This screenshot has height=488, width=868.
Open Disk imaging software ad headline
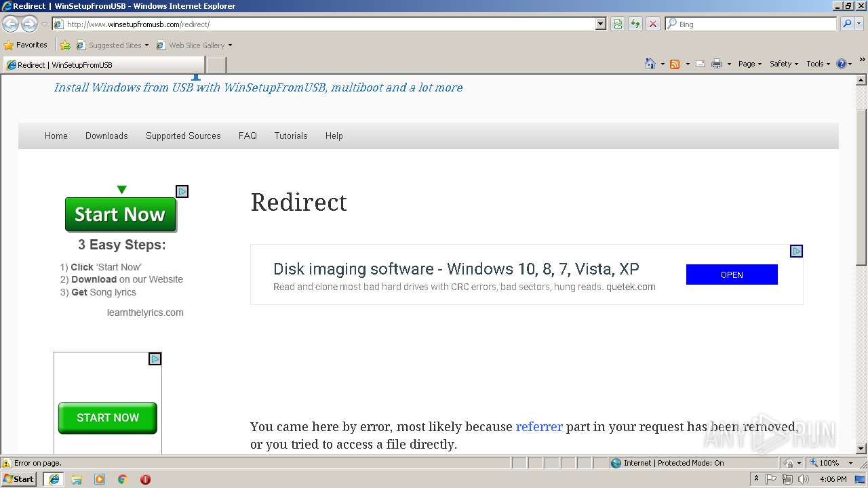coord(456,268)
